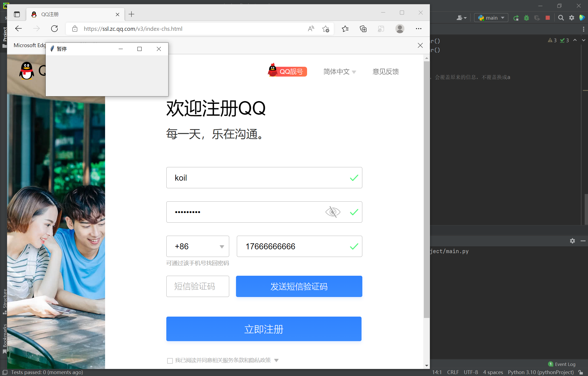Image resolution: width=588 pixels, height=376 pixels.
Task: Check the agree-to-terms checkbox
Action: [170, 360]
